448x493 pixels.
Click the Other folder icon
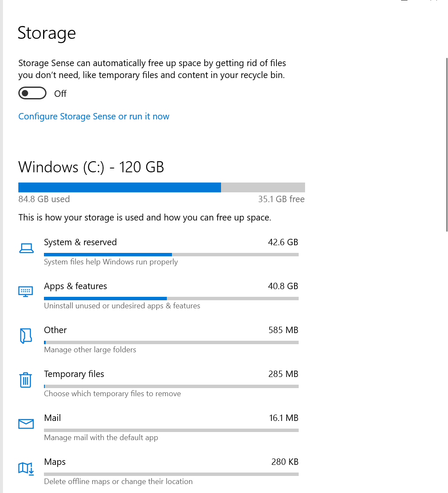click(x=26, y=336)
